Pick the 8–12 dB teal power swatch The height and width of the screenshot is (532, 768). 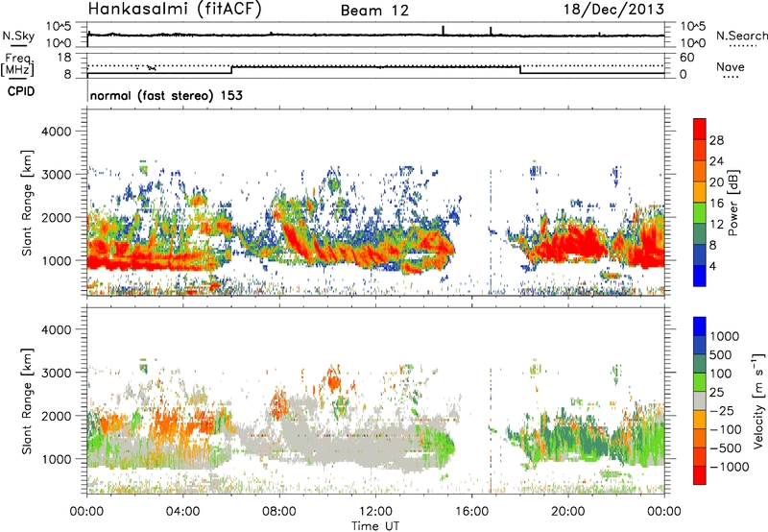click(x=700, y=234)
